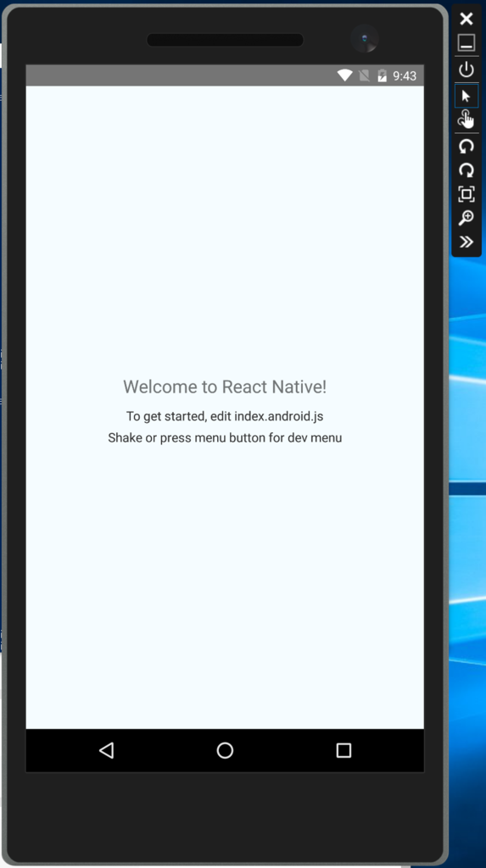Rotate the emulator right
Image resolution: width=486 pixels, height=868 pixels.
point(466,170)
